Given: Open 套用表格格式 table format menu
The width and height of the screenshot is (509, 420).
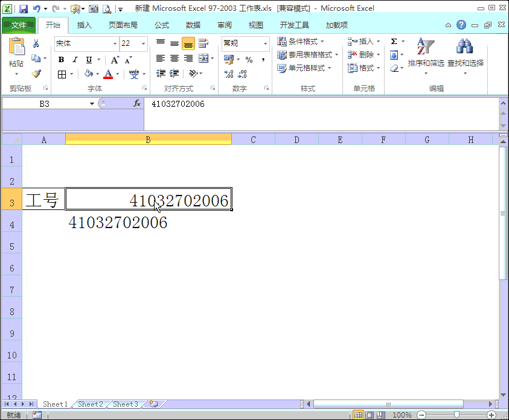Looking at the screenshot, I should (x=307, y=55).
